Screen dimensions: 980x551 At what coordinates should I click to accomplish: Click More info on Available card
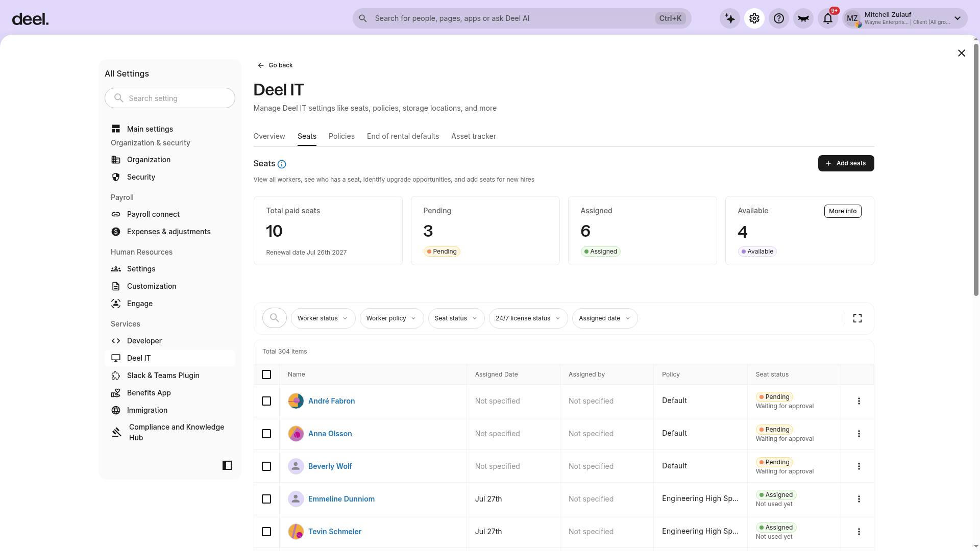[x=843, y=211]
